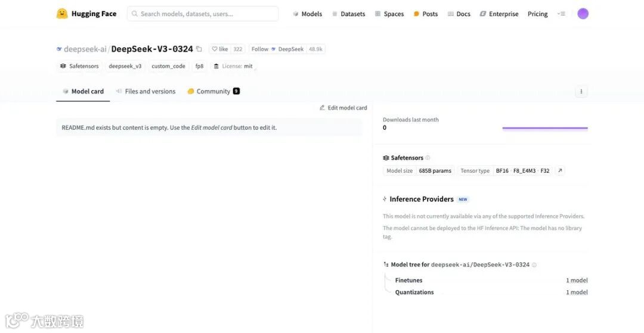
Task: Click the Safetensors section stack icon
Action: [x=386, y=158]
